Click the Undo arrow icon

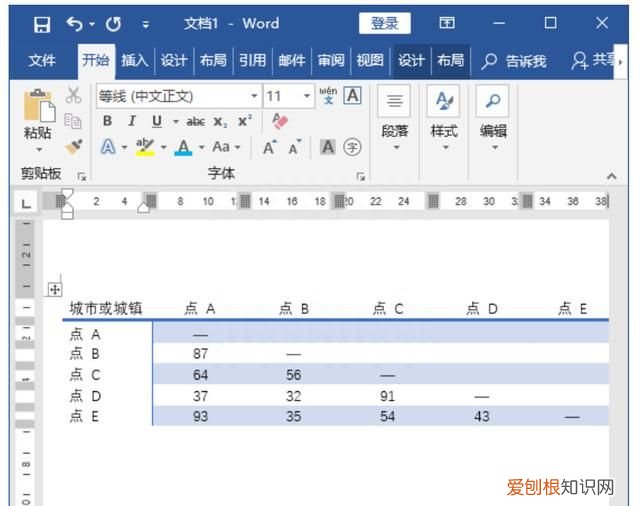point(75,24)
